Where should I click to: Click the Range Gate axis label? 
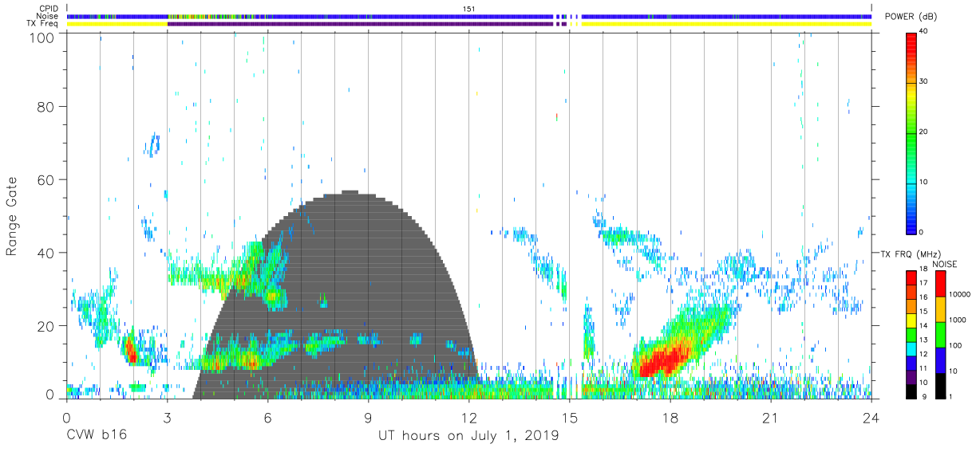point(13,216)
